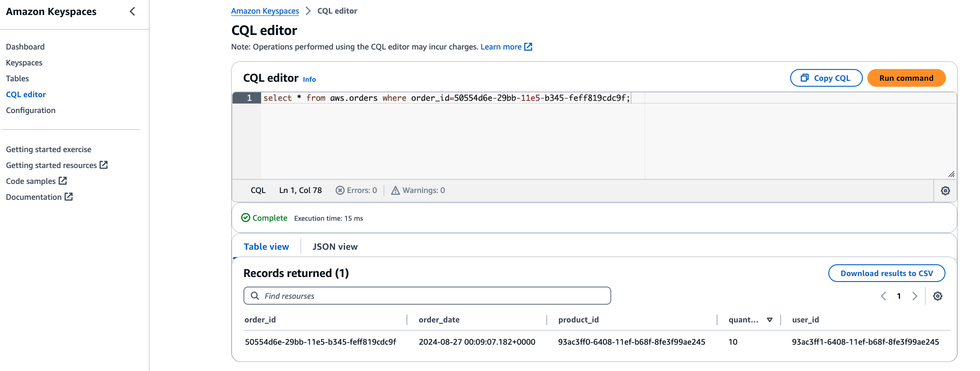Open the CQL editor Info link
Viewport: 980px width, 371px height.
[x=309, y=79]
